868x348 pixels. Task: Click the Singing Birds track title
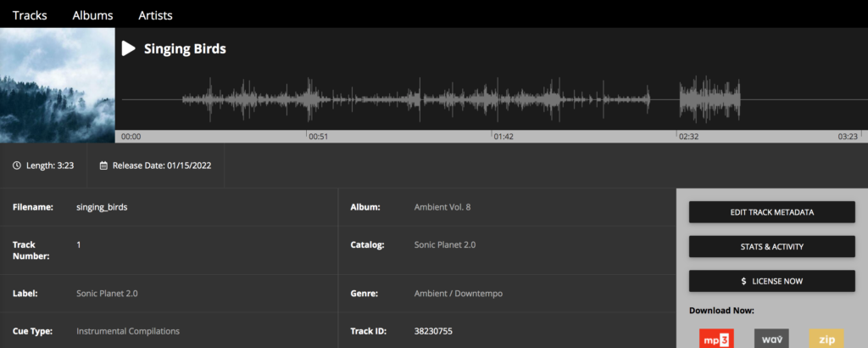185,48
